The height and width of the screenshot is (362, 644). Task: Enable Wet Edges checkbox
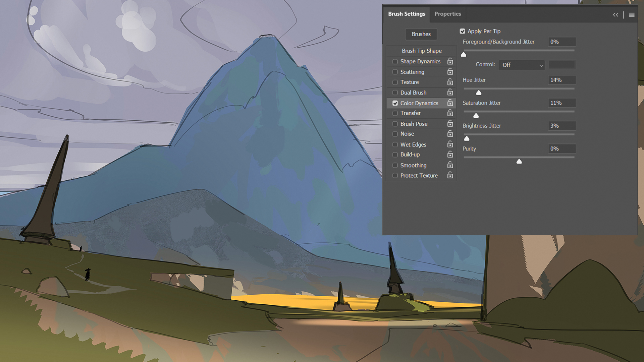tap(395, 145)
